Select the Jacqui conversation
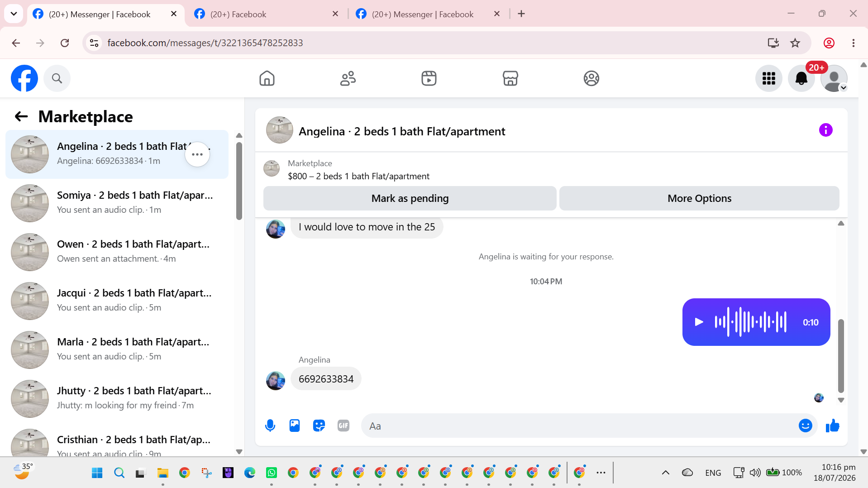This screenshot has width=868, height=488. tap(117, 301)
